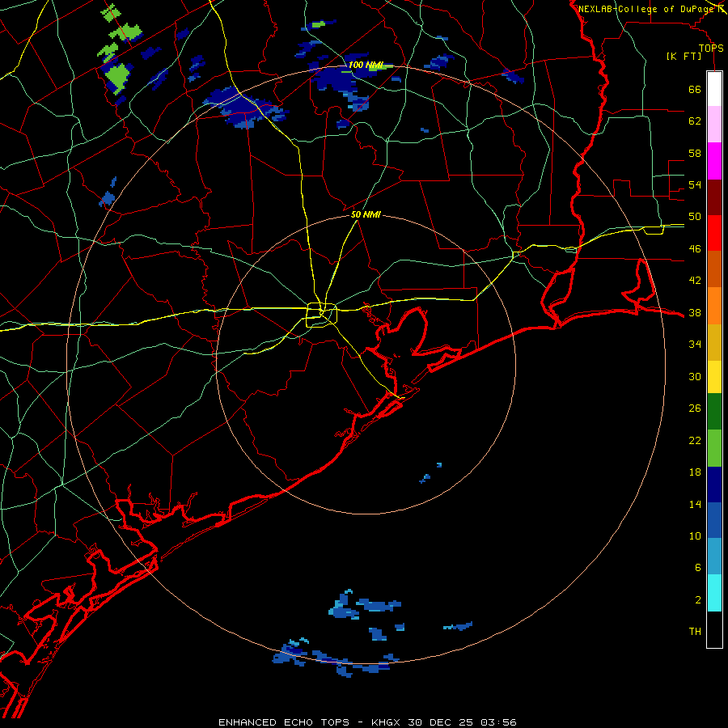Click the legend value 10
The image size is (728, 728).
(x=695, y=535)
